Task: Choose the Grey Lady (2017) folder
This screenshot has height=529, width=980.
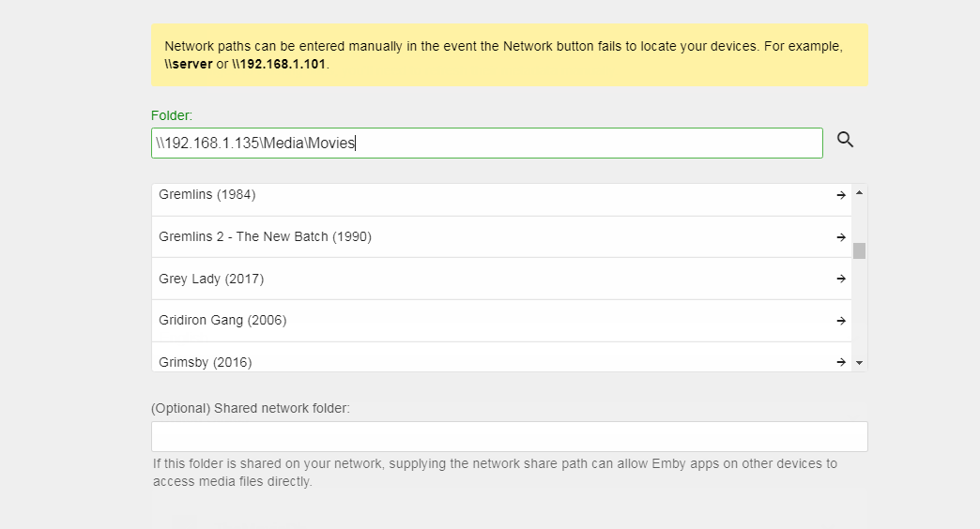Action: tap(212, 279)
